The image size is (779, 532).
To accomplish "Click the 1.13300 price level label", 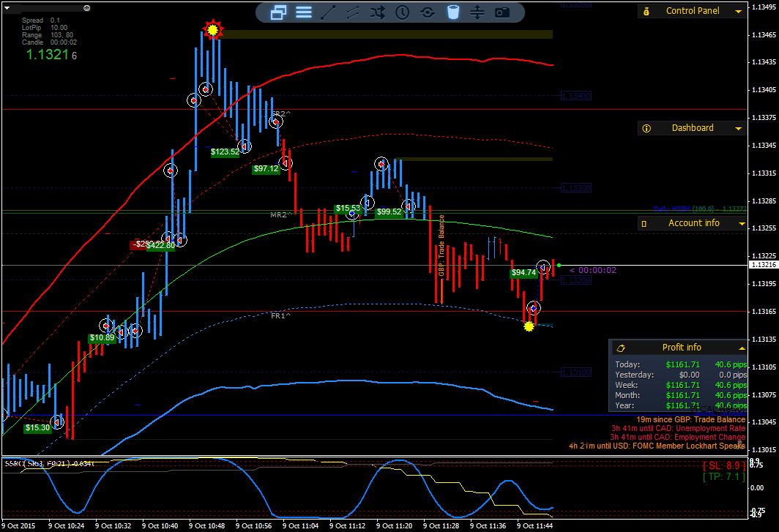I will 575,188.
